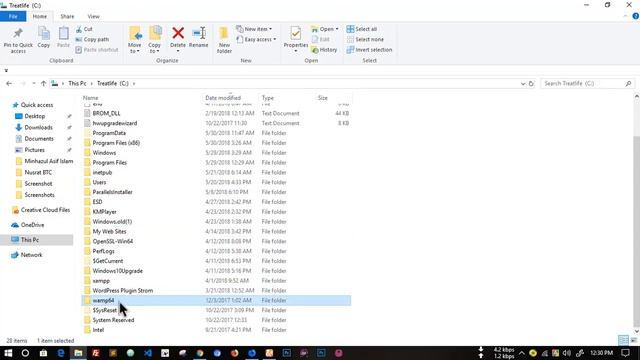Click the Refresh button

point(531,83)
